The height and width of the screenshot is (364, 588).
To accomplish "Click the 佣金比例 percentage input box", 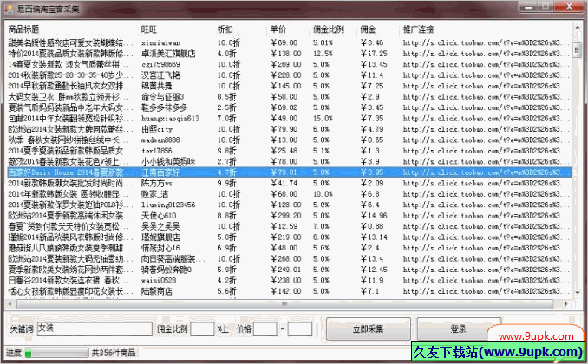I will click(202, 328).
